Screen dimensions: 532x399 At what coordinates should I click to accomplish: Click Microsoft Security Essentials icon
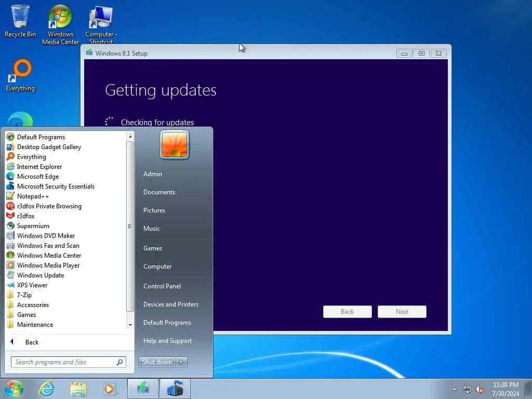[10, 187]
